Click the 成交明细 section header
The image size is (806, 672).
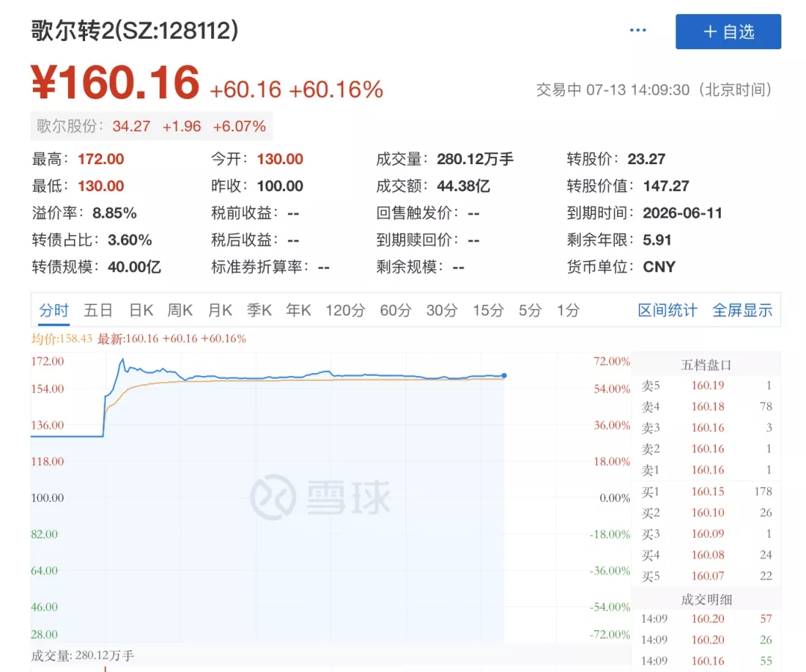tap(706, 600)
